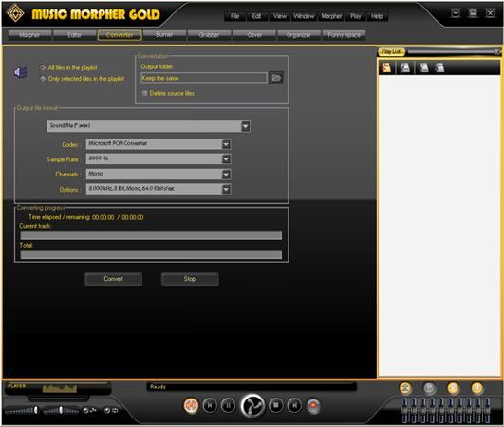
Task: Switch to the Burner tab
Action: [x=164, y=35]
